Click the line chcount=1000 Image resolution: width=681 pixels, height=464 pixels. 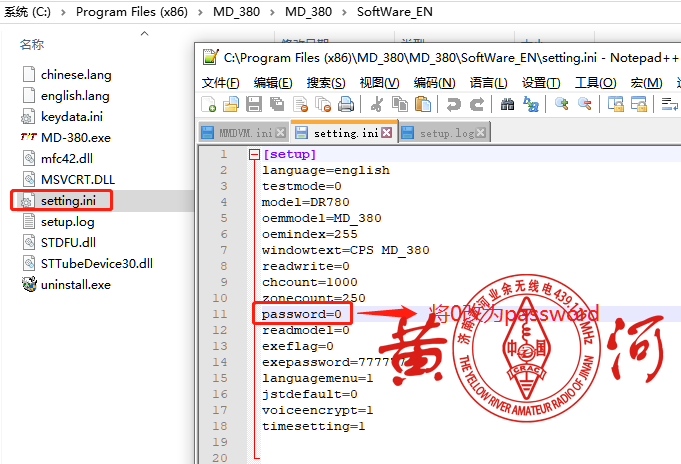point(310,282)
